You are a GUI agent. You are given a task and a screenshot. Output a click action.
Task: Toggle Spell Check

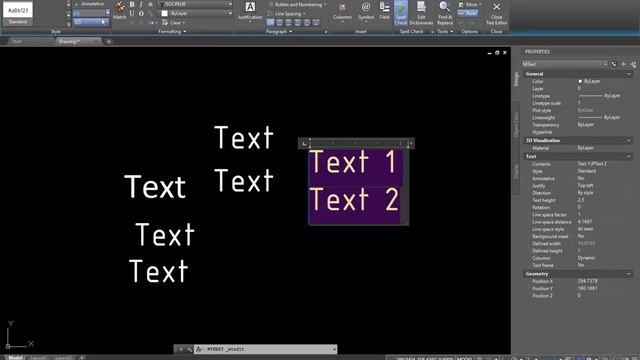(x=401, y=13)
